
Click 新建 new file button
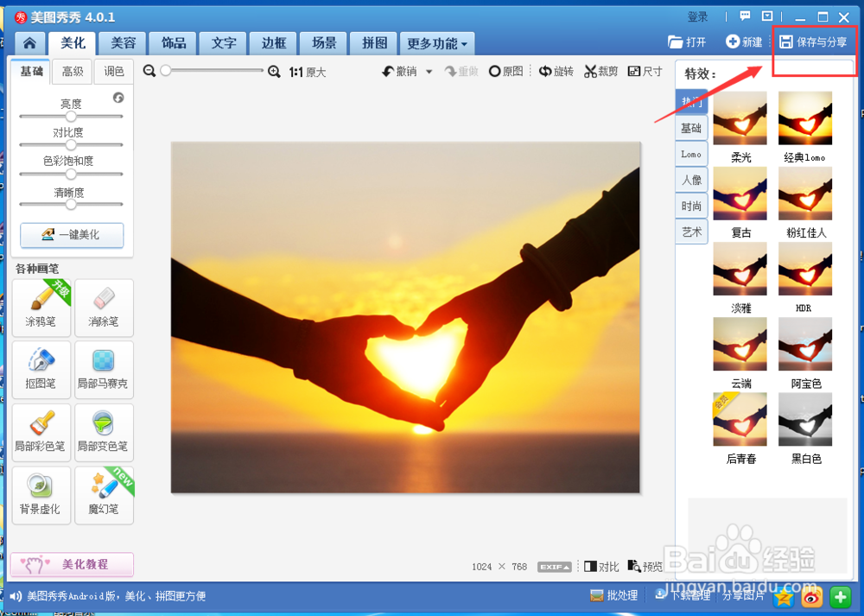744,41
